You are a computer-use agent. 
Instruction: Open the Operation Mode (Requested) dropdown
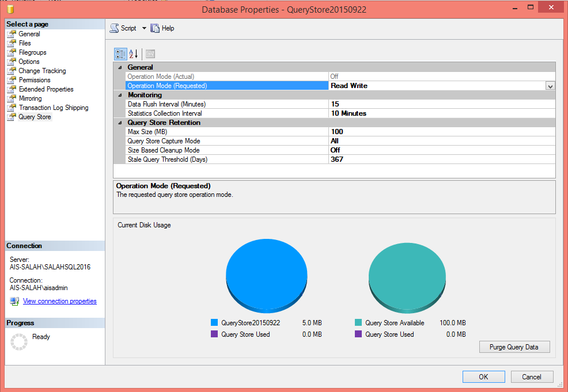[549, 85]
